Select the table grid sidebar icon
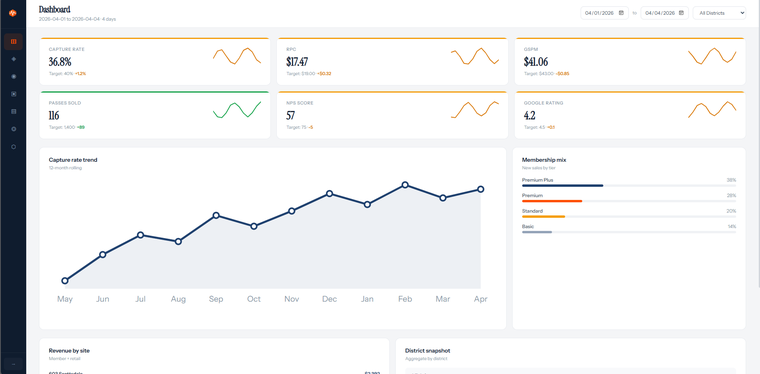Image resolution: width=760 pixels, height=374 pixels. click(x=13, y=111)
